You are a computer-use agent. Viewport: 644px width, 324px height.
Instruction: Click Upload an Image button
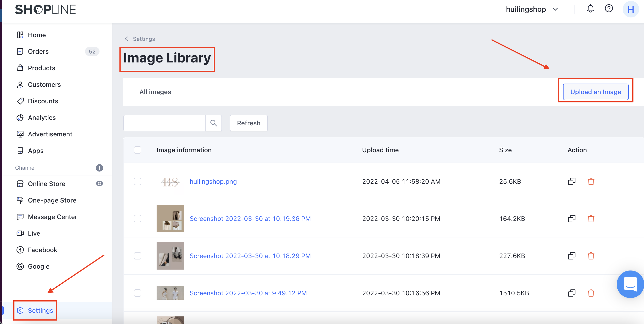tap(595, 92)
